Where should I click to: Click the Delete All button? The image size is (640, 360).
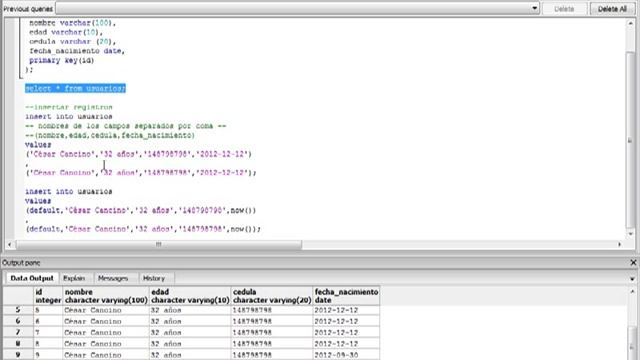click(x=612, y=9)
